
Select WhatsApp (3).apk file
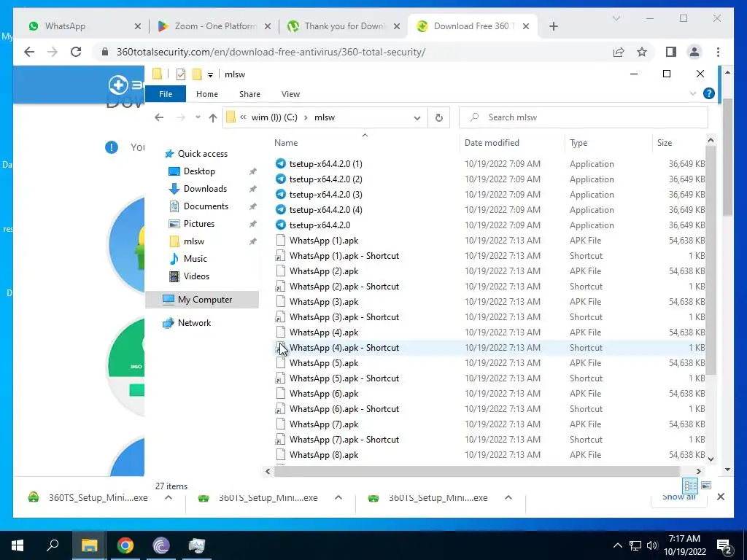323,301
